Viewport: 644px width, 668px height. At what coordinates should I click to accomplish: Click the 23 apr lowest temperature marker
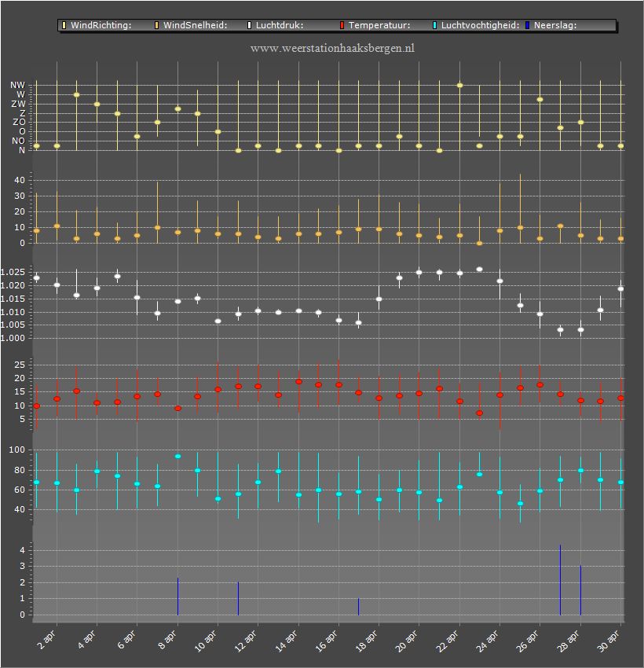479,413
